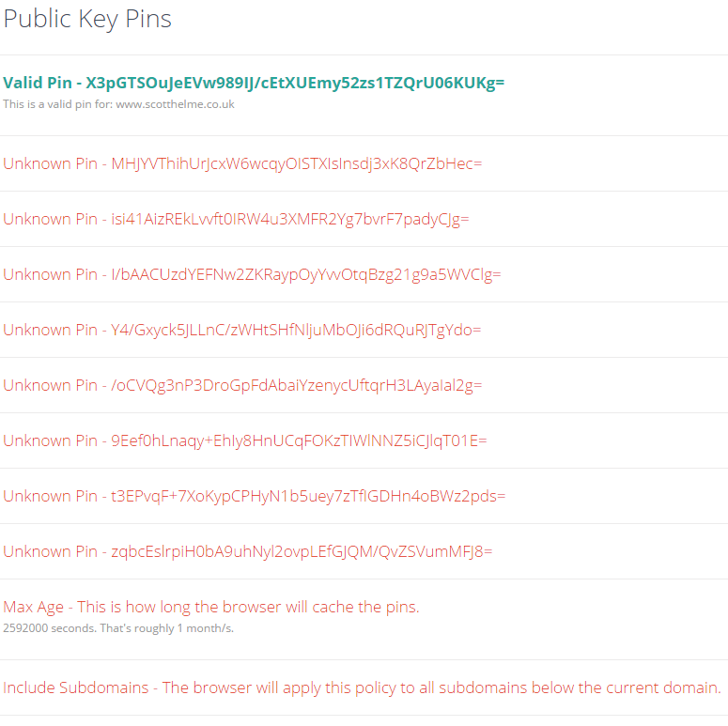Viewport: 728px width, 726px height.
Task: Click the Include Subdomains policy line
Action: (362, 687)
